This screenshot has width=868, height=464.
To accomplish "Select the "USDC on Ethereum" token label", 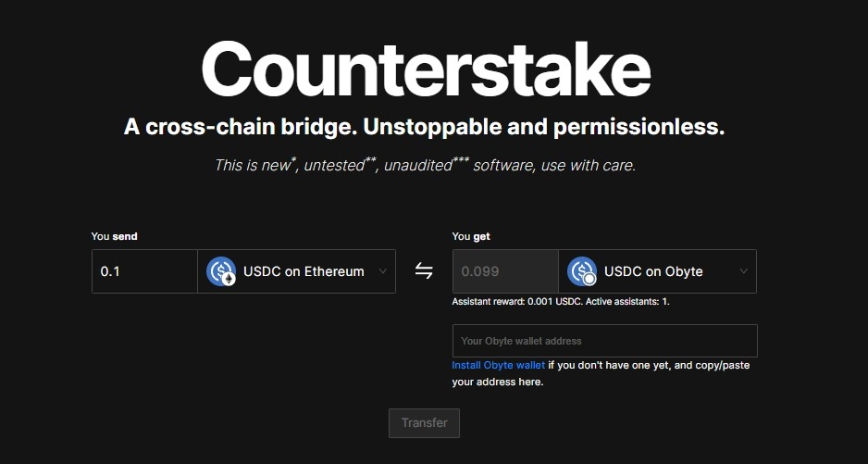I will (304, 271).
